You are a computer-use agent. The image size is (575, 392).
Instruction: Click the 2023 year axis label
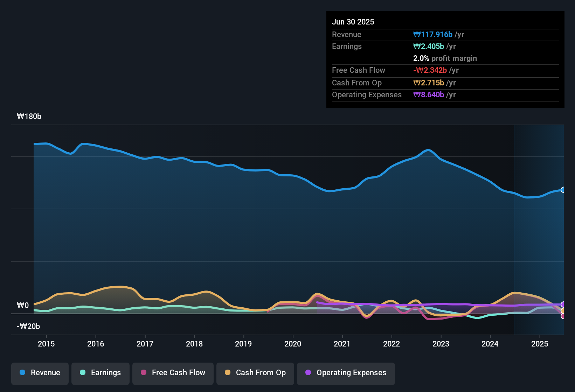pos(441,344)
